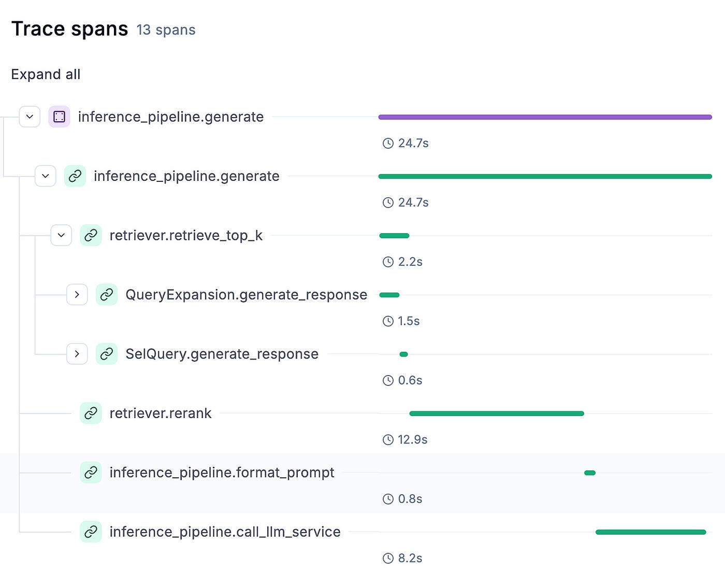Click the call_llm_service green timeline bar
The width and height of the screenshot is (725, 588).
point(651,532)
